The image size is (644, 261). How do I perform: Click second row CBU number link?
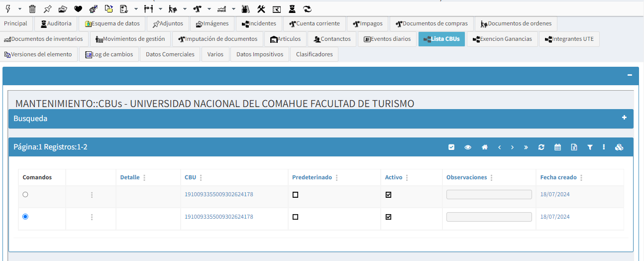click(x=219, y=217)
